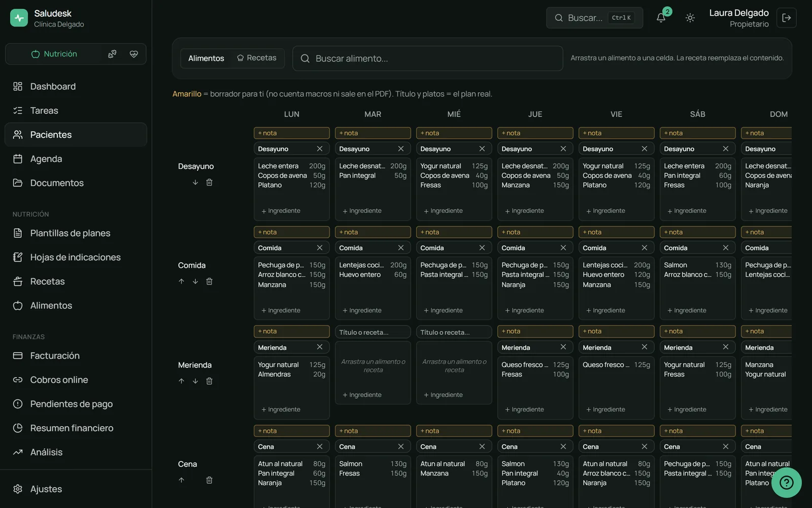Open Hojas de indicaciones
The height and width of the screenshot is (508, 812).
tap(76, 258)
